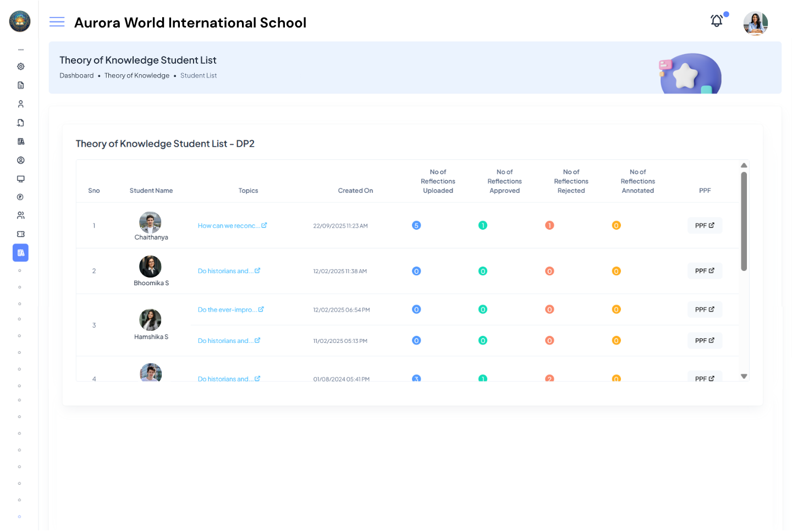Viewport: 792px width, 532px height.
Task: Open PPF button in Chaithanya's row
Action: click(705, 226)
